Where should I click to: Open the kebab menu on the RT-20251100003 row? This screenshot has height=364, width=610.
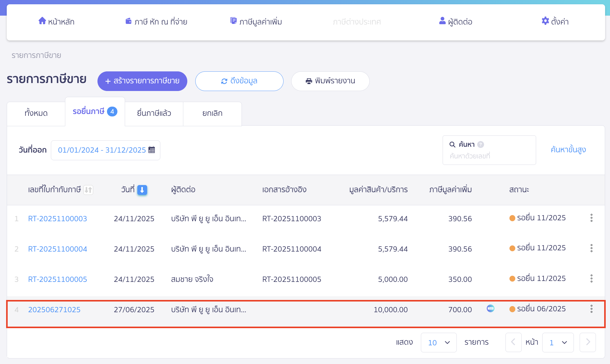pos(591,218)
